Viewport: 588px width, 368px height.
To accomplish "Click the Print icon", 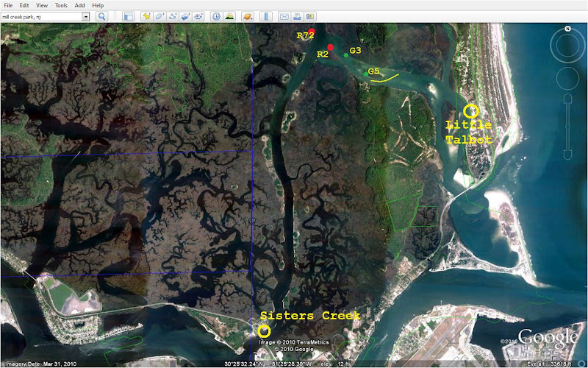I will [297, 16].
